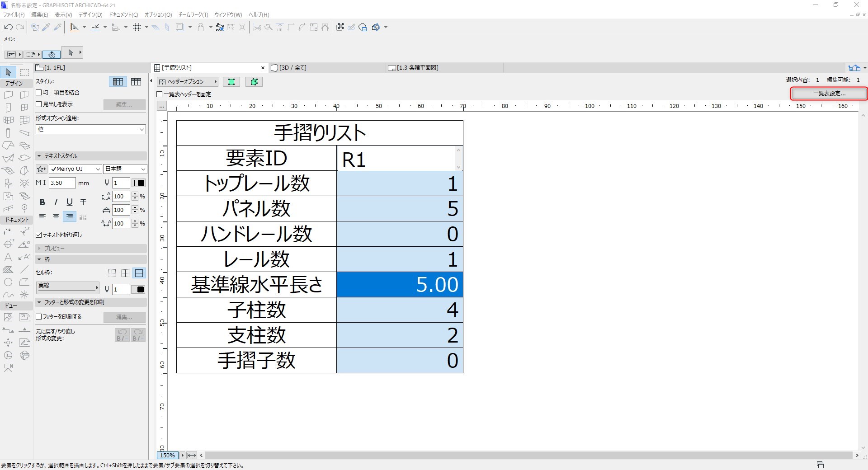Image resolution: width=868 pixels, height=470 pixels.
Task: Check the フッターを印刷する option
Action: 39,317
